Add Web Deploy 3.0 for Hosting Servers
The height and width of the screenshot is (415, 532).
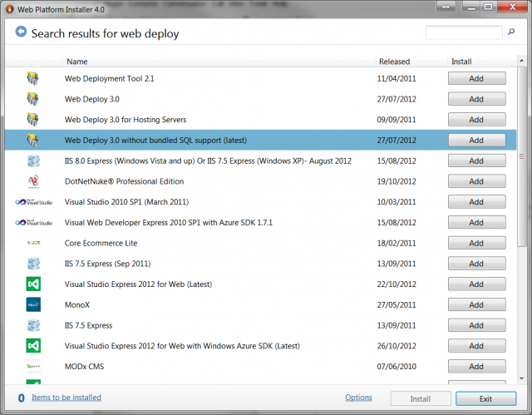pyautogui.click(x=476, y=120)
